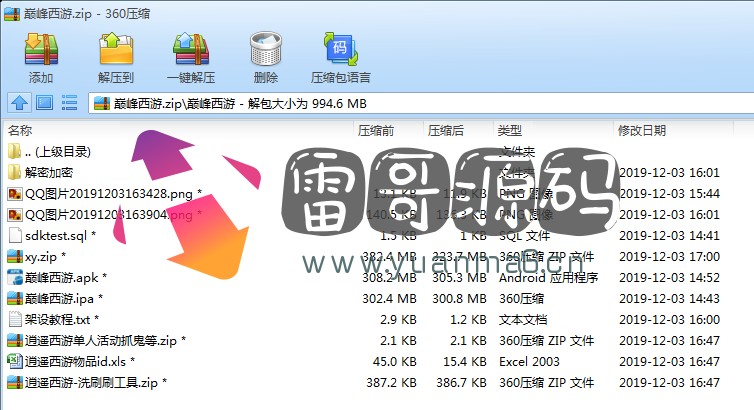Click the SQL 文件 type cell

click(x=524, y=236)
